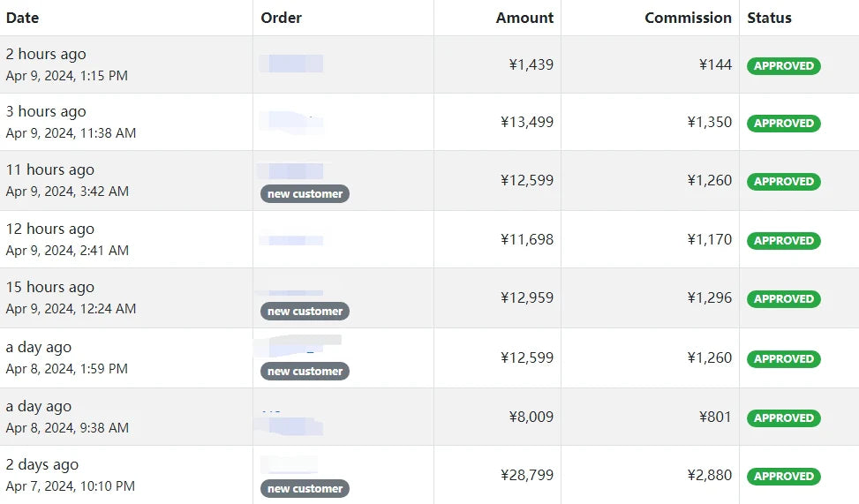Click the new customer tag dated Apr 8, 1:59 PM
859x504 pixels.
pyautogui.click(x=305, y=372)
